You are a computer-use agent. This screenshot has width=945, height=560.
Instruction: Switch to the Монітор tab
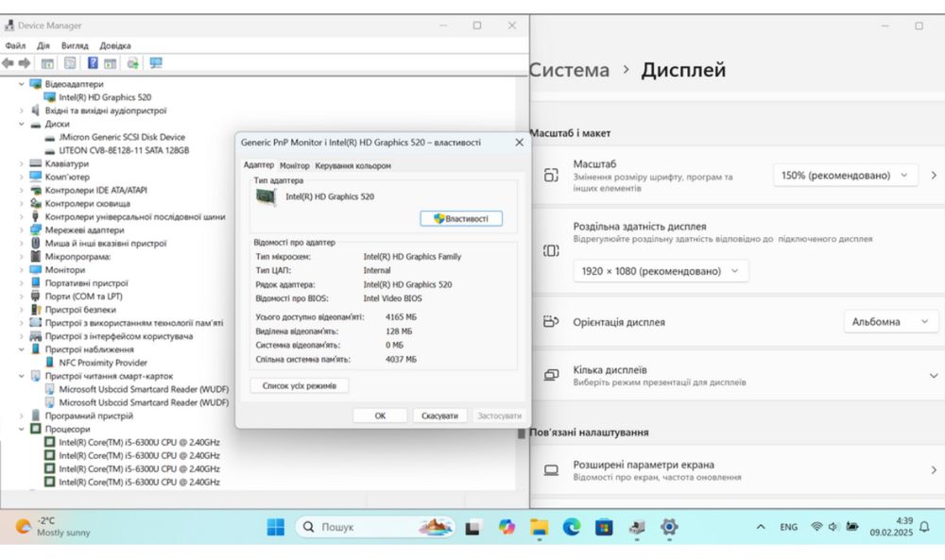(x=295, y=165)
